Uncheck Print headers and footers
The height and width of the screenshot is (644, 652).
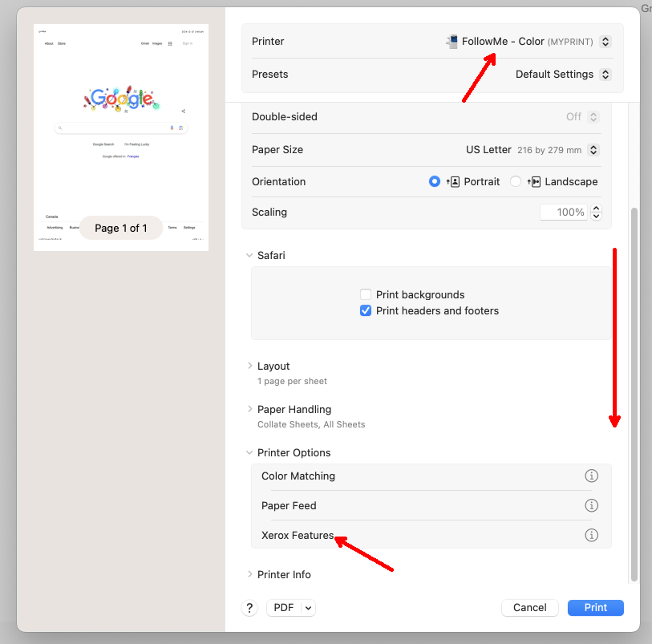[366, 310]
